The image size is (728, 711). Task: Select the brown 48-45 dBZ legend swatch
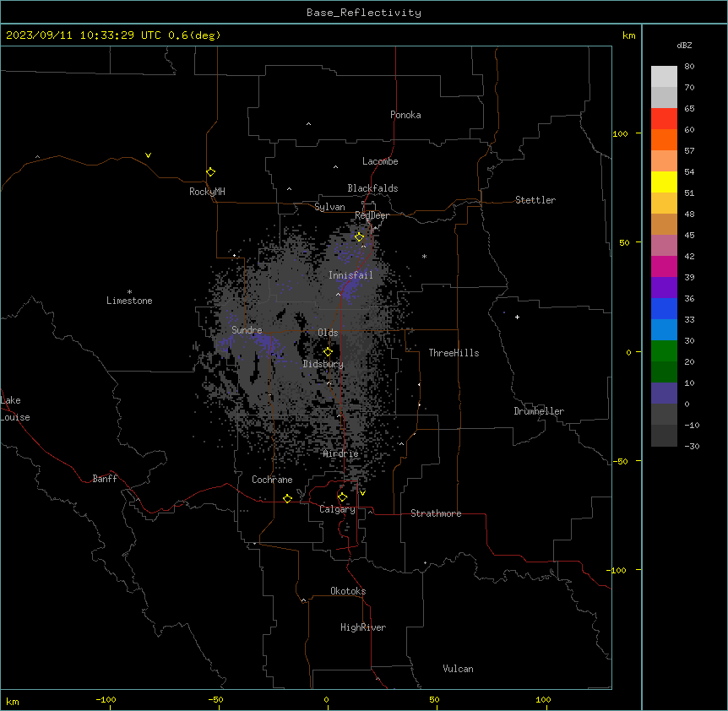(x=664, y=224)
